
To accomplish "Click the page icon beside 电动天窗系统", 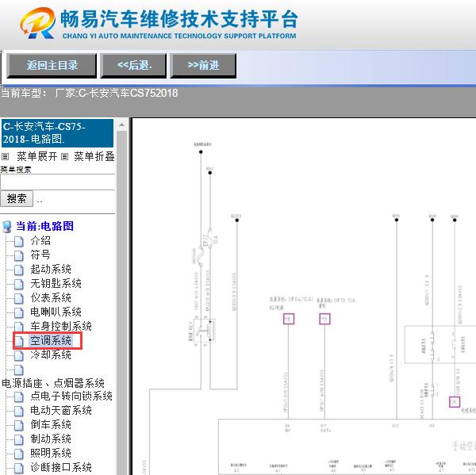I will [19, 412].
